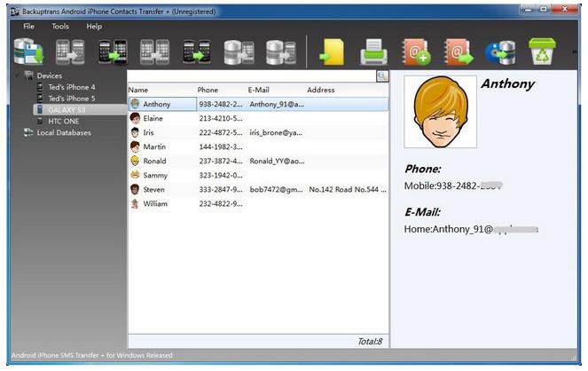Click the search magnifier icon above contacts
This screenshot has height=371, width=588.
382,77
